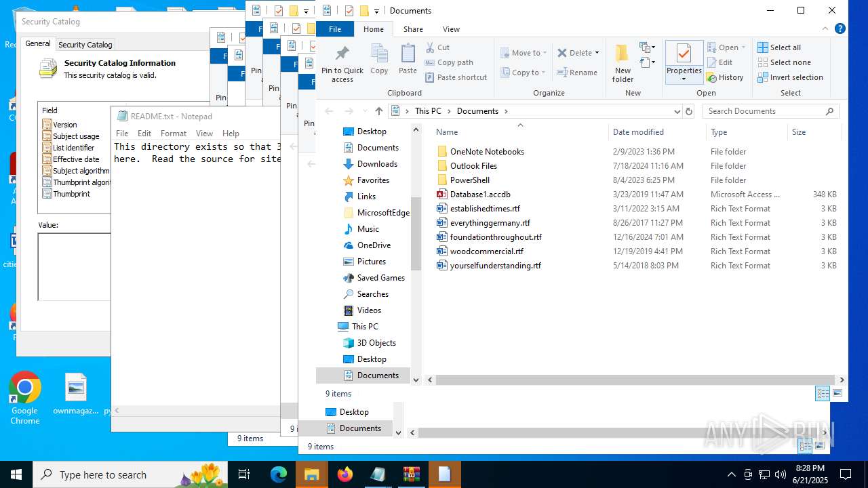Screen dimensions: 868x488
Task: Switch to the View ribbon tab
Action: (x=451, y=29)
